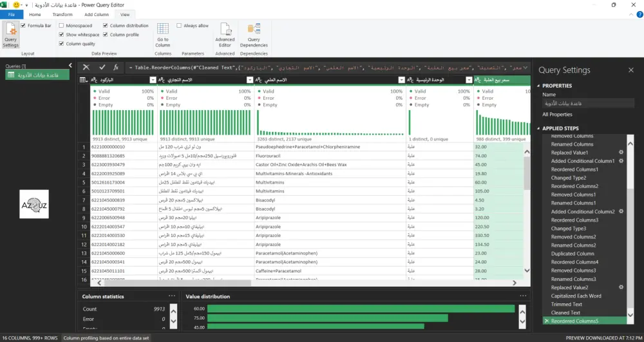Collapse the PROPERTIES section
The height and width of the screenshot is (342, 644).
pyautogui.click(x=539, y=86)
